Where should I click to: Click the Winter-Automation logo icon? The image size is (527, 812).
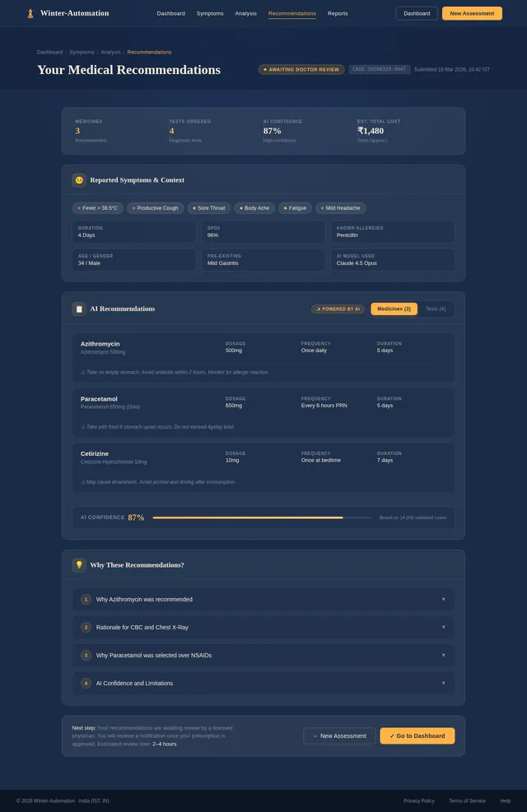pos(30,13)
